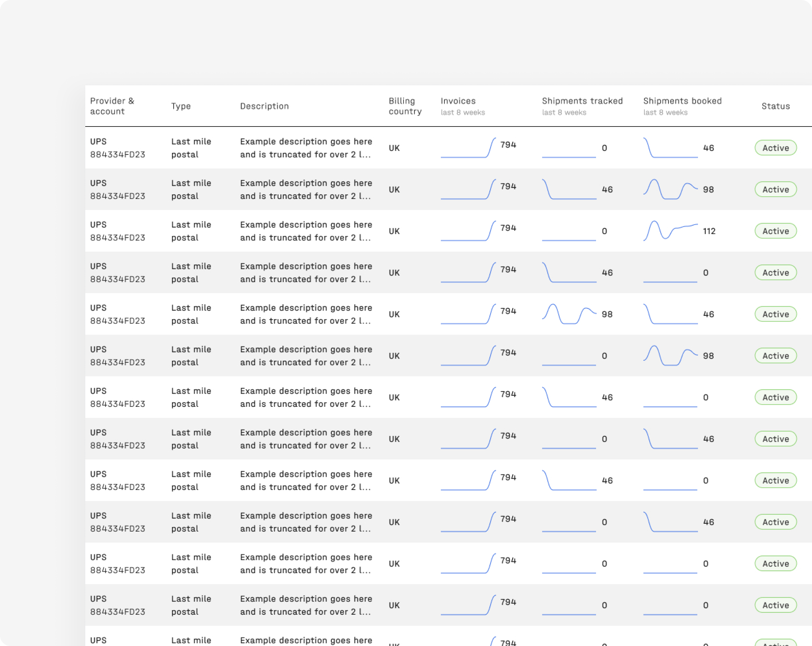The height and width of the screenshot is (646, 812).
Task: Click the fifth row's shipments tracked sparkline showing 98
Action: pyautogui.click(x=569, y=314)
